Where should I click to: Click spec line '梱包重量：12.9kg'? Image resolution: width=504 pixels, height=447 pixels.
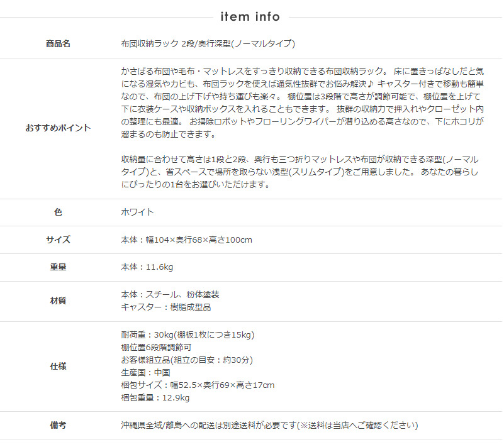click(x=155, y=397)
